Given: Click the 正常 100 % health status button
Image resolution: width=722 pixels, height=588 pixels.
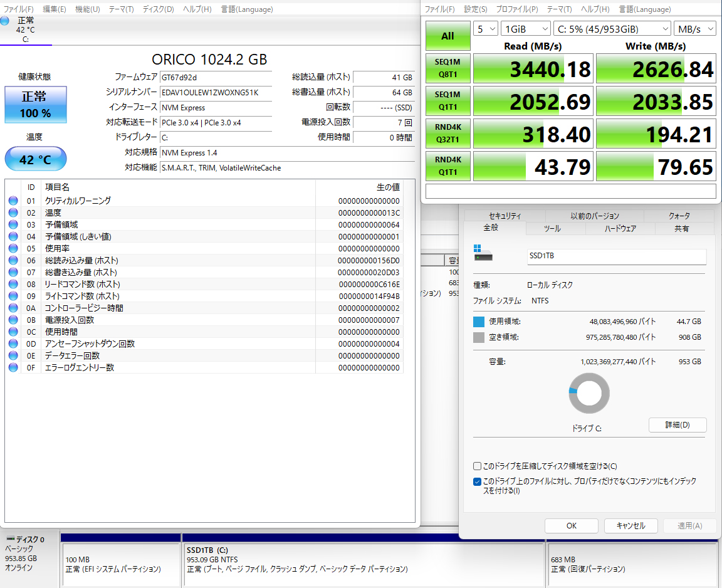Looking at the screenshot, I should tap(36, 105).
